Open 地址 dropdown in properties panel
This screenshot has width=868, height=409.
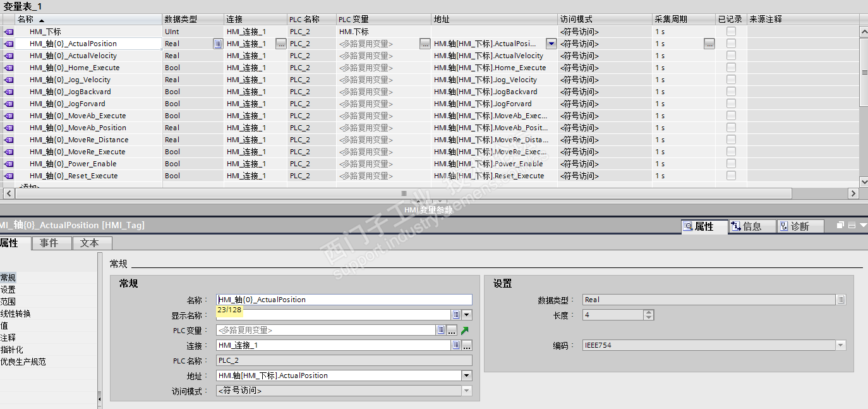click(x=467, y=375)
